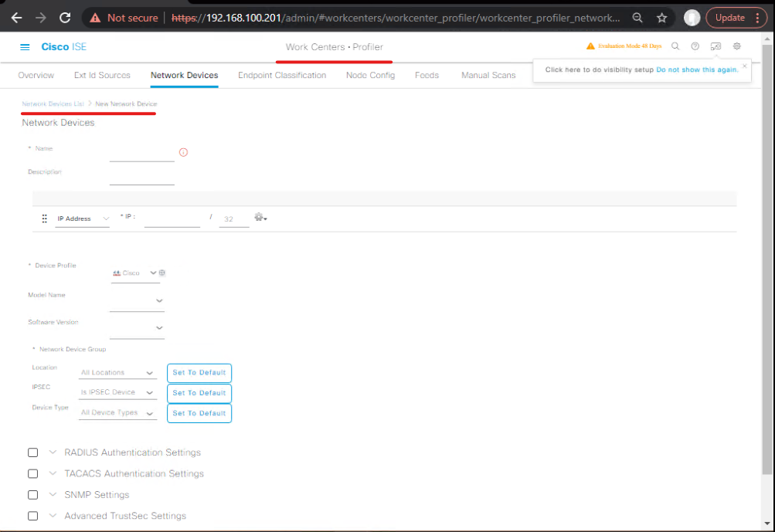Click into the Description input field
Screen dimensions: 775x532
[142, 178]
